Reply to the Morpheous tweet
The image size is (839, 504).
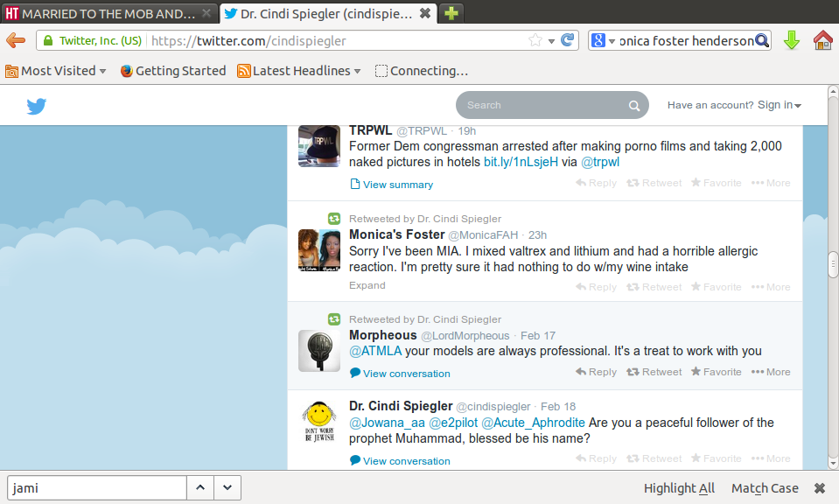point(596,372)
